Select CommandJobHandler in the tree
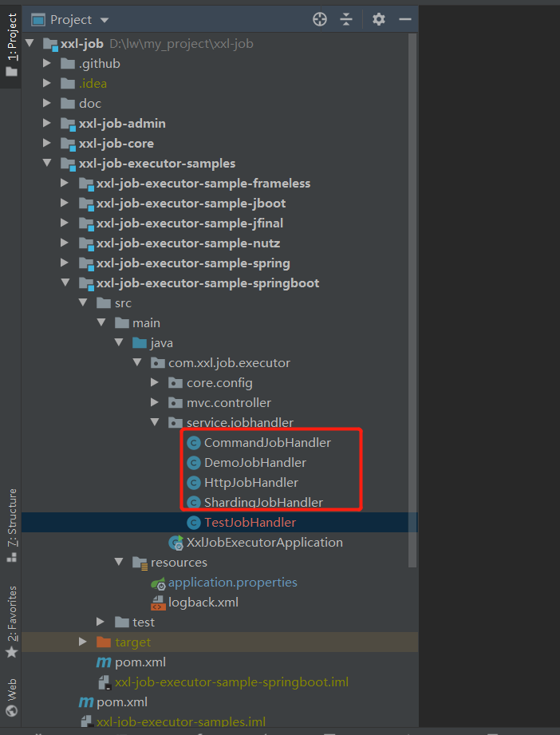The width and height of the screenshot is (560, 735). click(x=267, y=442)
